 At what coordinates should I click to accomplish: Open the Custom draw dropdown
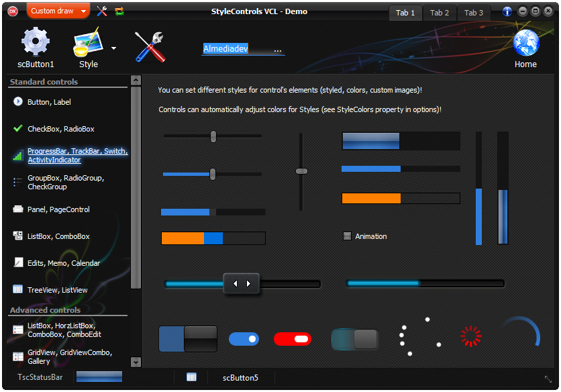coord(58,11)
